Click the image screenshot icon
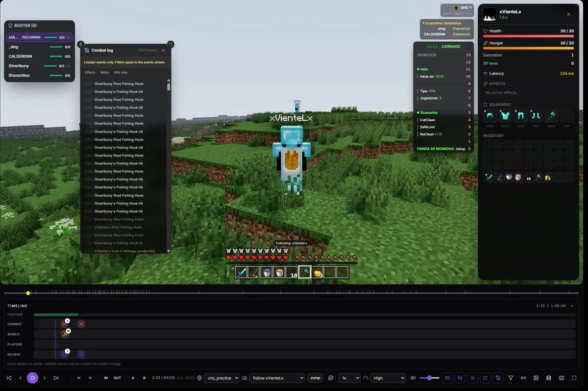Viewport: 588px width, 391px height. (536, 378)
